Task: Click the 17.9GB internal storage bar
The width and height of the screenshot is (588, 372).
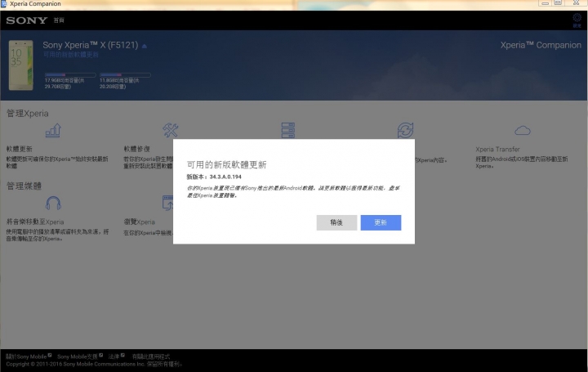Action: (70, 75)
